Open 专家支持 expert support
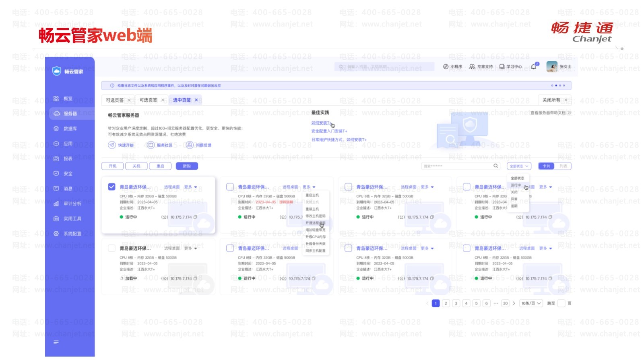 click(x=481, y=67)
